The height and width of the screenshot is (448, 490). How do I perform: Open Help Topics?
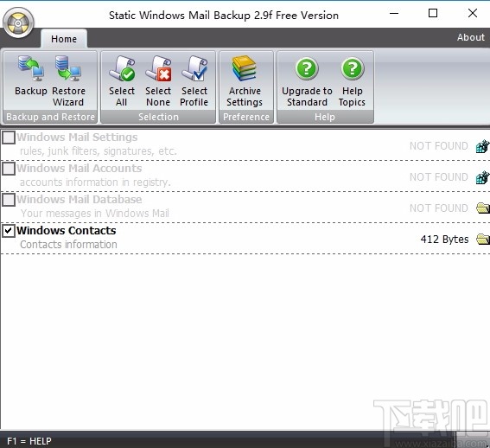352,80
